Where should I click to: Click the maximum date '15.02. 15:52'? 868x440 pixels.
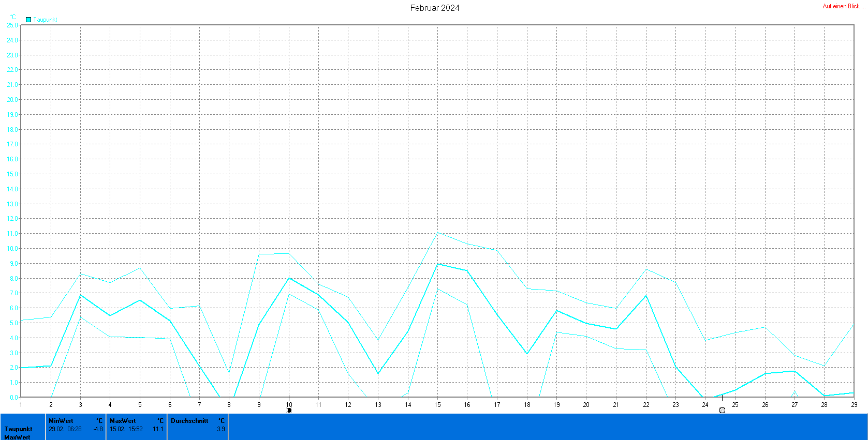(126, 429)
